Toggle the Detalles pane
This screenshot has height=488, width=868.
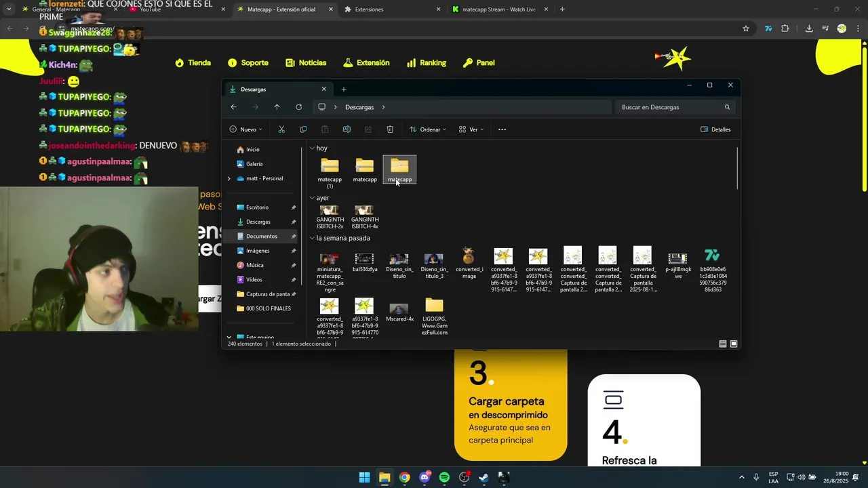[715, 129]
